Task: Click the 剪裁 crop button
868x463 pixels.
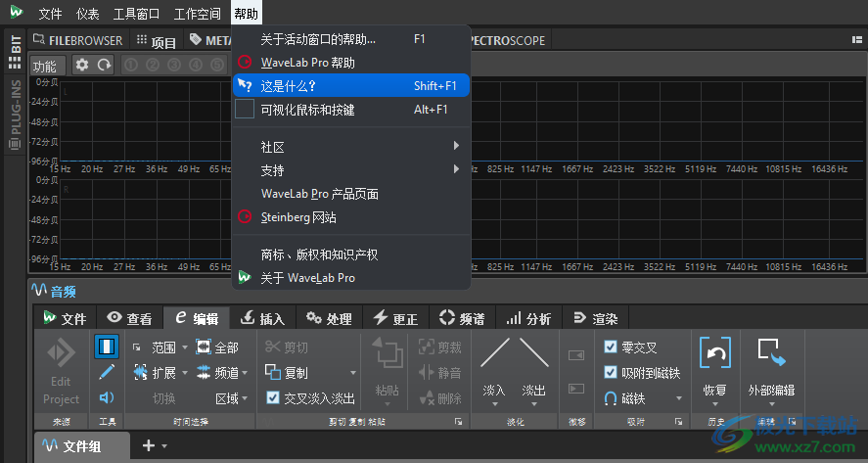Action: [439, 347]
